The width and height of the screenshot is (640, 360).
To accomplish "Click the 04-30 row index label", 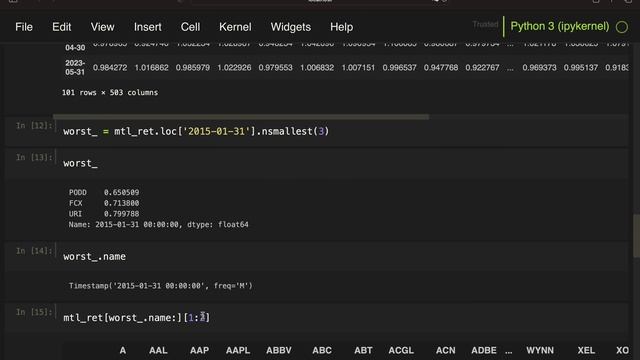I will (x=75, y=48).
